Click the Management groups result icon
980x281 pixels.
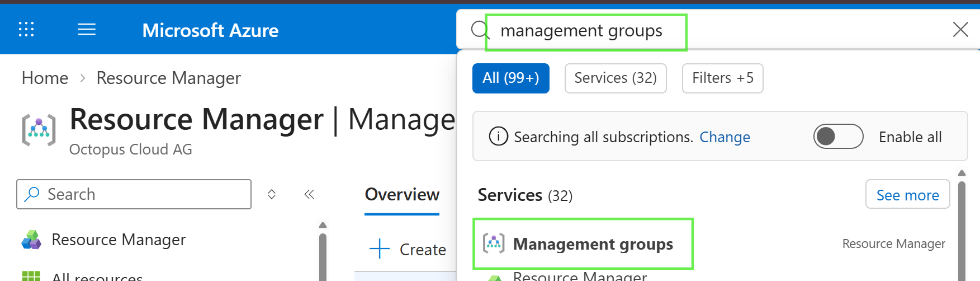pyautogui.click(x=494, y=243)
